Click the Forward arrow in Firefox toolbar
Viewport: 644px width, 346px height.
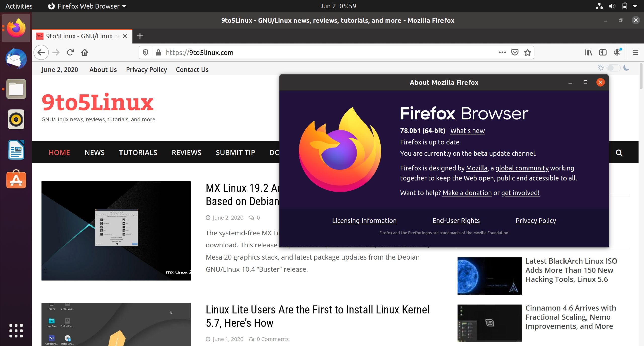(56, 52)
